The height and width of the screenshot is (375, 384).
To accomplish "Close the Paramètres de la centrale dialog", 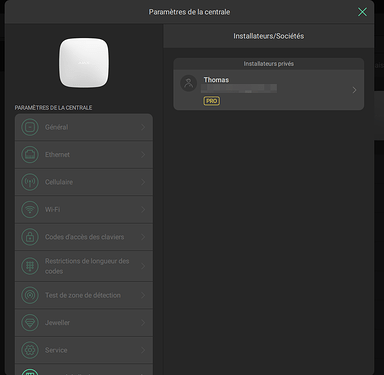I will tap(362, 12).
